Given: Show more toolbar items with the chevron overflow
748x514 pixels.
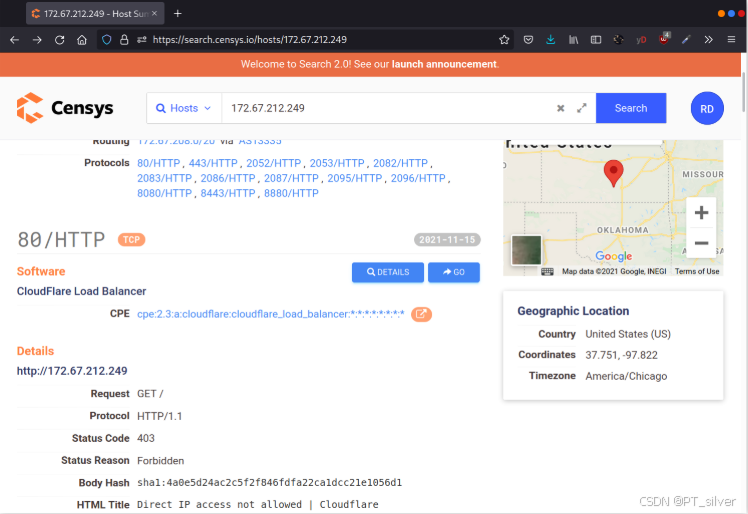Looking at the screenshot, I should click(708, 40).
